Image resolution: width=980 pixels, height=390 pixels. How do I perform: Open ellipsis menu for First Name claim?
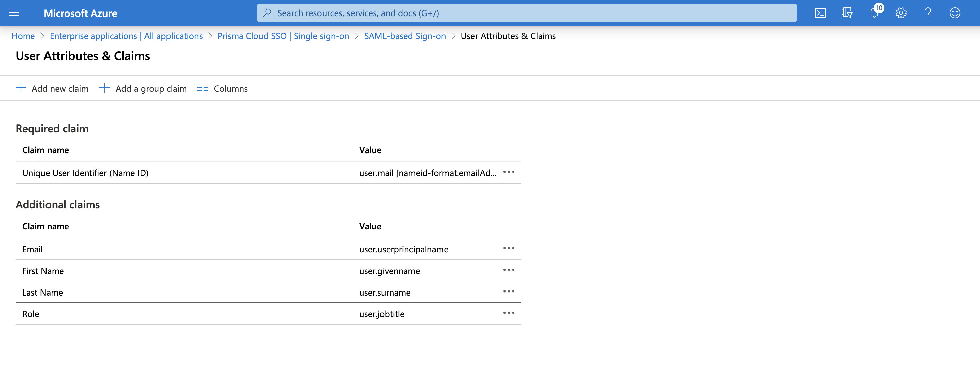tap(508, 270)
